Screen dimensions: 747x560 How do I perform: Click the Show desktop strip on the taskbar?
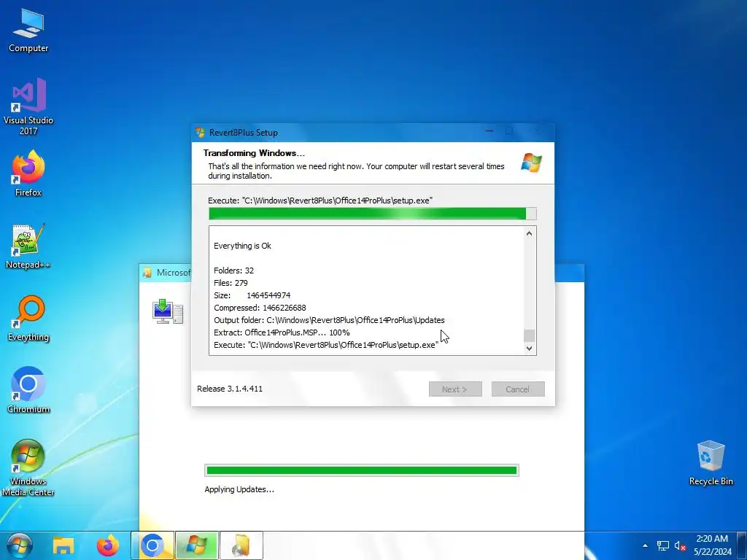coord(743,545)
